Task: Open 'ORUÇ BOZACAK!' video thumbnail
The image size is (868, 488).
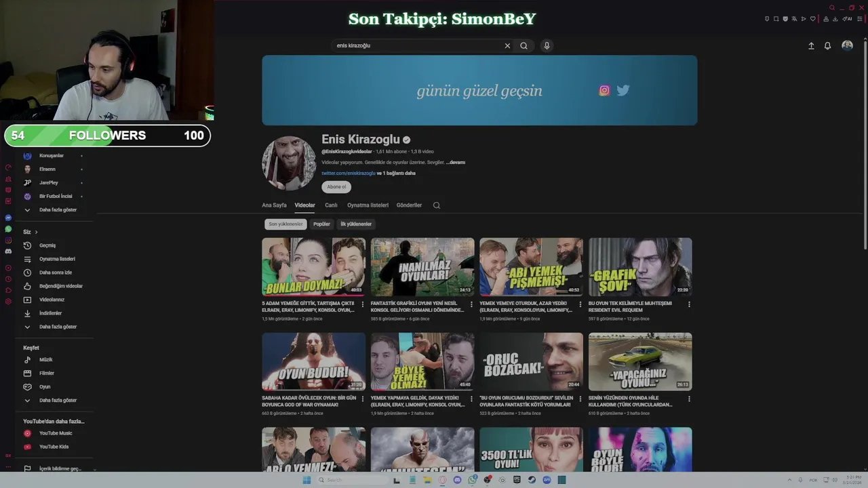Action: (x=531, y=361)
